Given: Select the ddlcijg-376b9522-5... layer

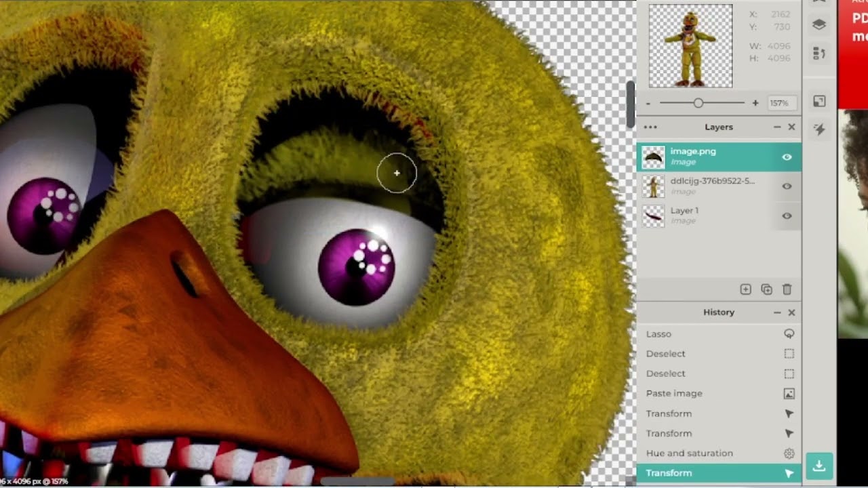Looking at the screenshot, I should (719, 186).
